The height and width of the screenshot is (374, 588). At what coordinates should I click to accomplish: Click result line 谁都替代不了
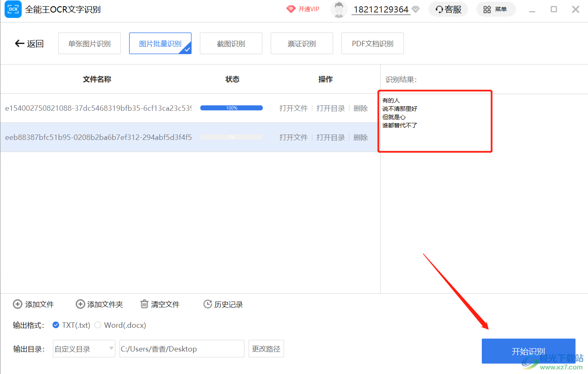coord(400,125)
